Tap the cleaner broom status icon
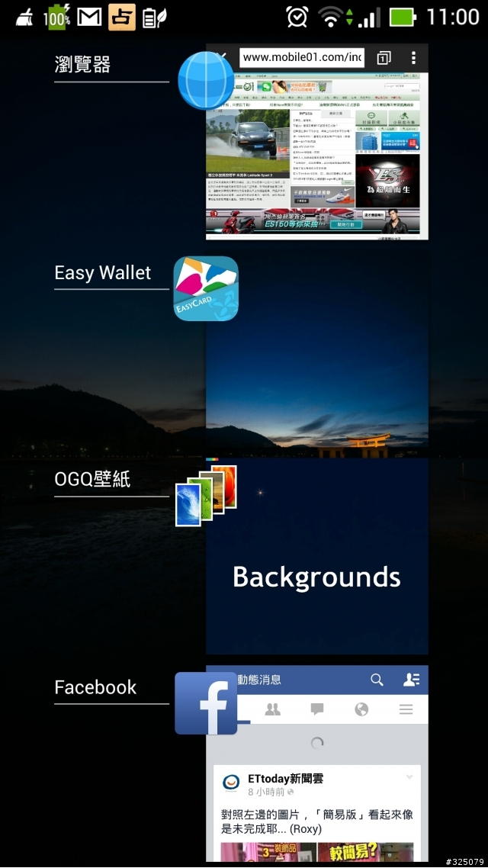Viewport: 488px width, 868px height. coord(24,19)
